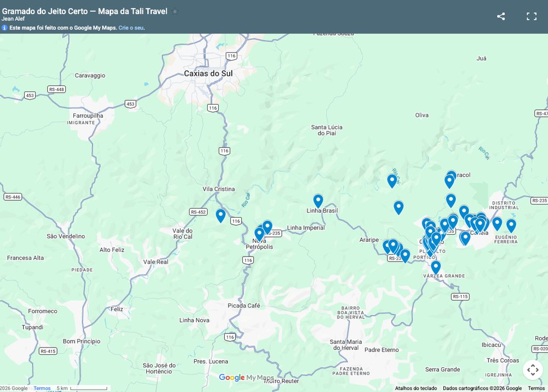
Task: Click the Alto Feliz label
Action: 112,249
